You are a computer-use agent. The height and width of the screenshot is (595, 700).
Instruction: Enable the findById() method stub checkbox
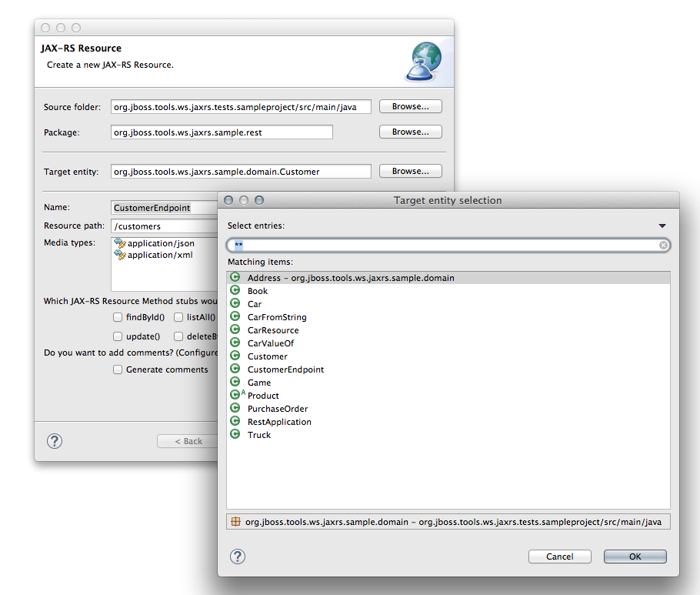(x=118, y=317)
